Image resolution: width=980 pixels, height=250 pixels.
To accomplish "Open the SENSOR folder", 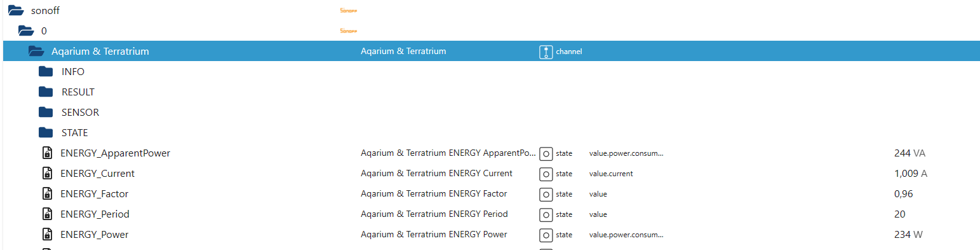I will tap(46, 112).
